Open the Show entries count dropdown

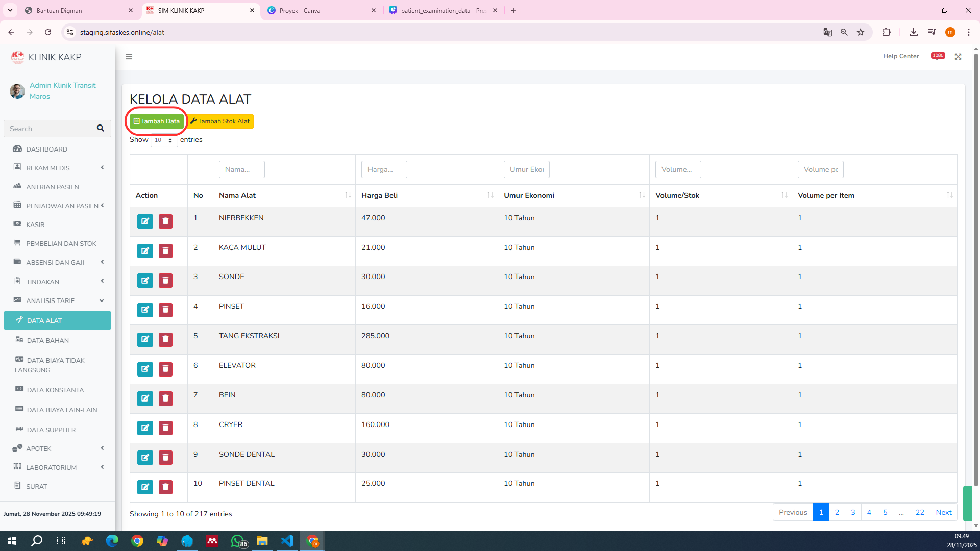click(x=164, y=140)
